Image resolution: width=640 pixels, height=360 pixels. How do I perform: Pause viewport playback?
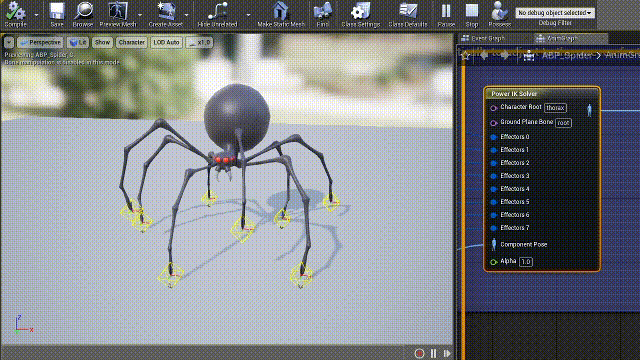tap(433, 353)
